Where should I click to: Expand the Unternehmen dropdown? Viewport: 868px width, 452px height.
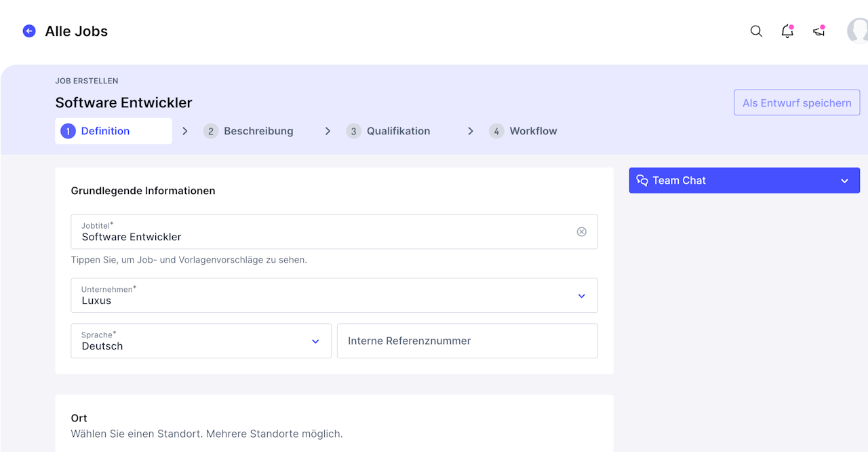click(581, 296)
